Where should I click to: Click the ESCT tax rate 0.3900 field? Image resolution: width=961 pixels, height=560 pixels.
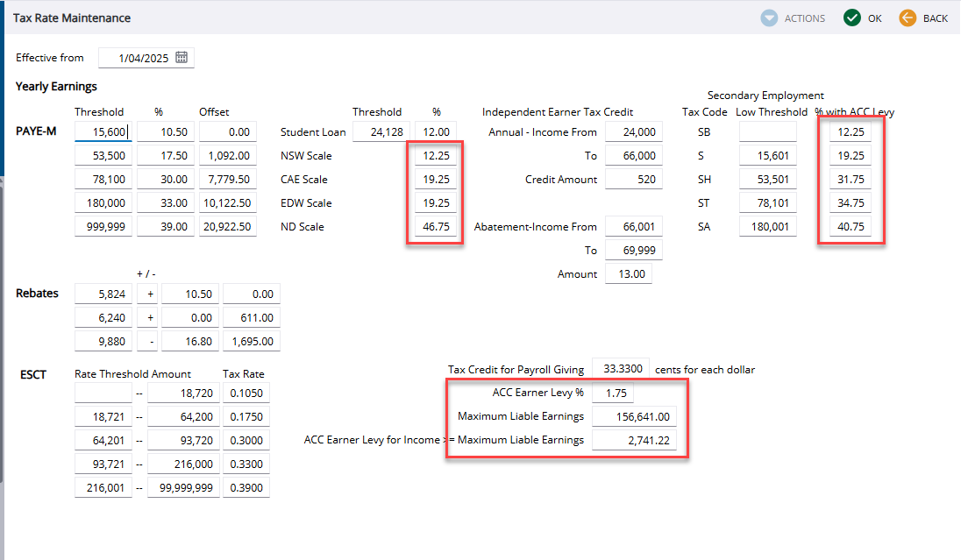[246, 488]
